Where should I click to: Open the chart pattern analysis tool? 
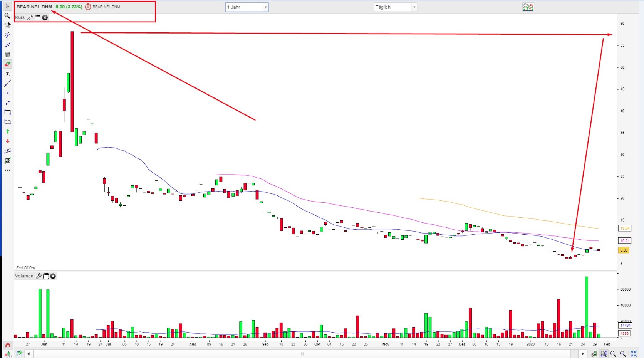click(7, 160)
